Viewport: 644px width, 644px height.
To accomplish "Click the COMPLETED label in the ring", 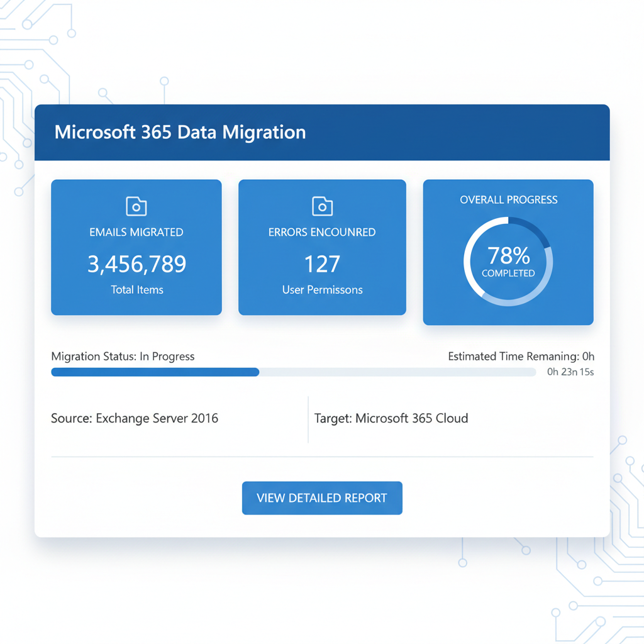I will tap(508, 273).
